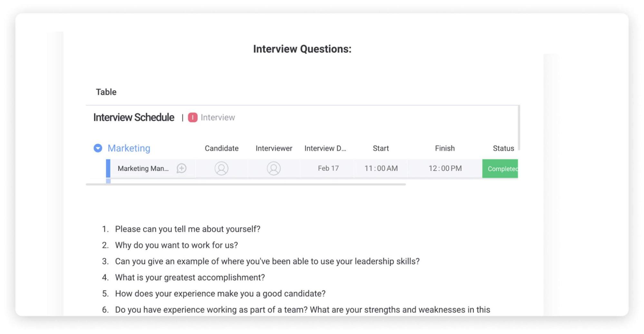Click the Candidate column header
This screenshot has width=644, height=334.
click(x=221, y=148)
